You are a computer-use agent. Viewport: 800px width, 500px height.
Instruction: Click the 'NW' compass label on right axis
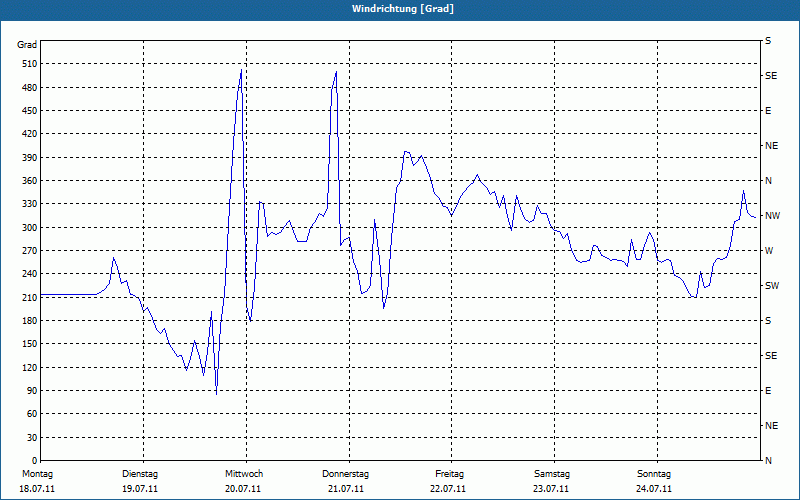coord(772,216)
